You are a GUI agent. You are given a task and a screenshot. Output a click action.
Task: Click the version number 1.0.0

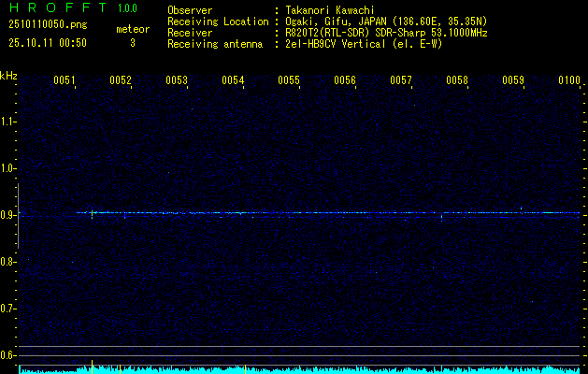point(127,8)
